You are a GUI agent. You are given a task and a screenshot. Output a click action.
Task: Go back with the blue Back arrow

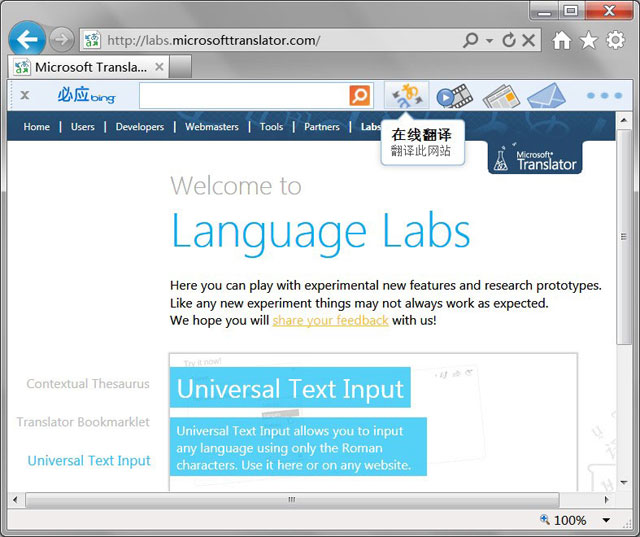click(x=27, y=40)
